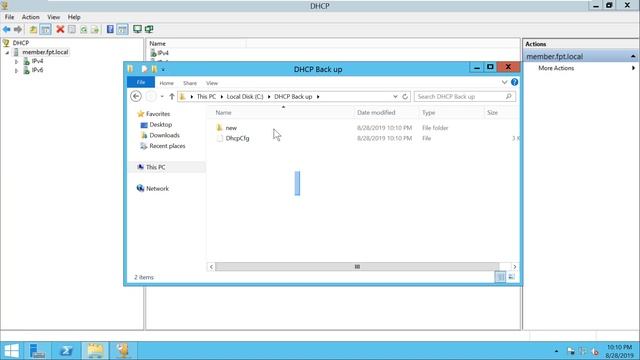Image resolution: width=640 pixels, height=360 pixels.
Task: Click the blue Back arrow in DHCP toolbar
Action: point(7,29)
